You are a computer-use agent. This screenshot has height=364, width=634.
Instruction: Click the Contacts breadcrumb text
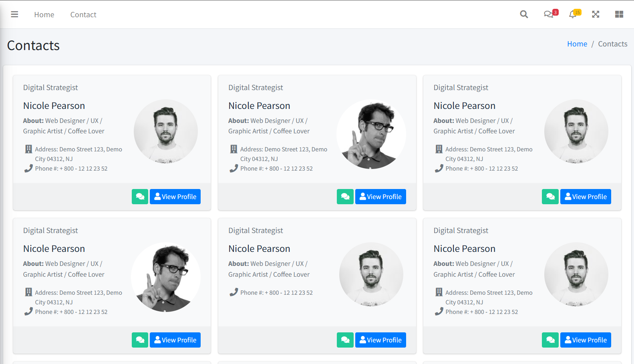pyautogui.click(x=612, y=44)
